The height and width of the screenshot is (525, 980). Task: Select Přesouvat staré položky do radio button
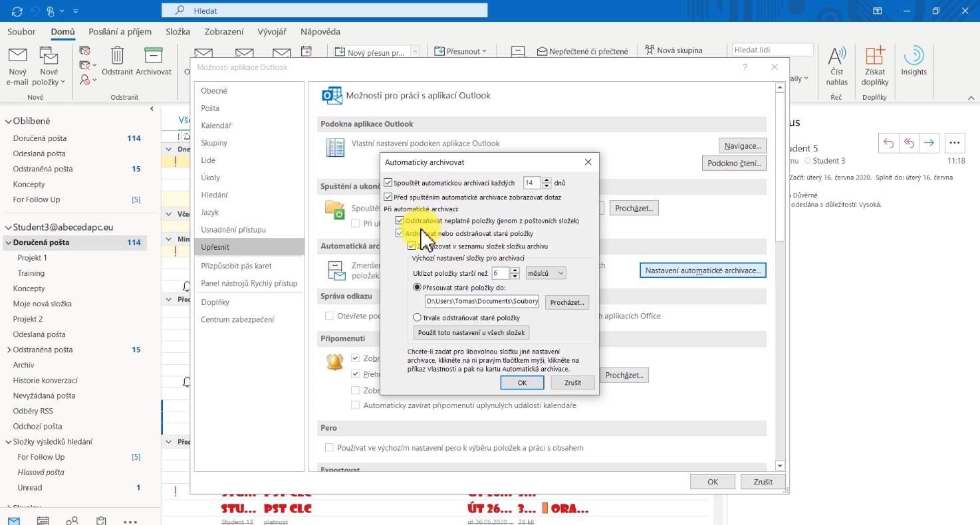click(x=417, y=288)
